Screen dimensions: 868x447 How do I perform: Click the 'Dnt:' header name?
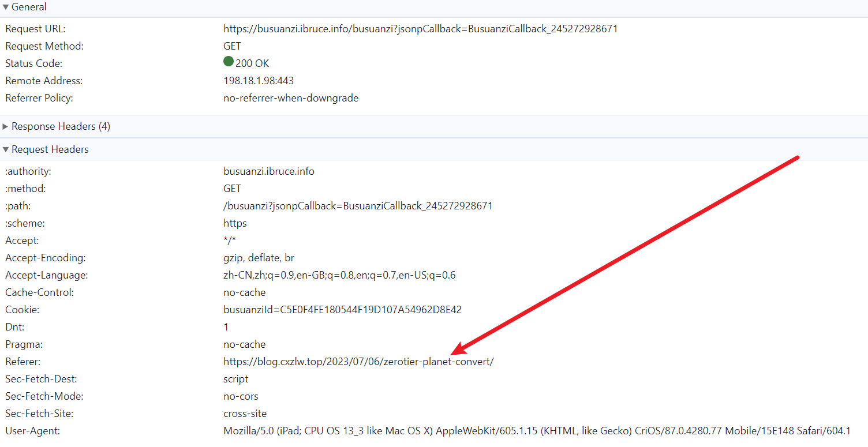(14, 327)
